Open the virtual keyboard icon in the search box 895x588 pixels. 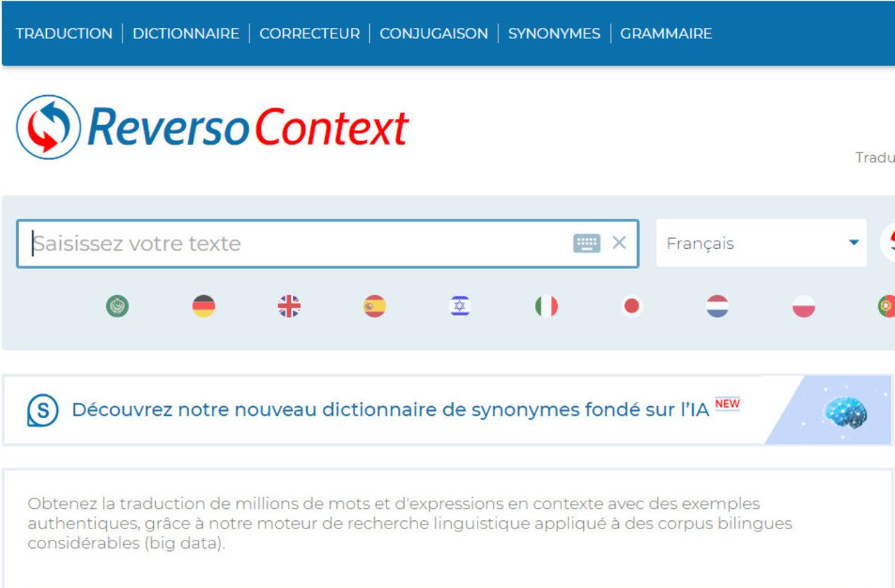point(587,243)
